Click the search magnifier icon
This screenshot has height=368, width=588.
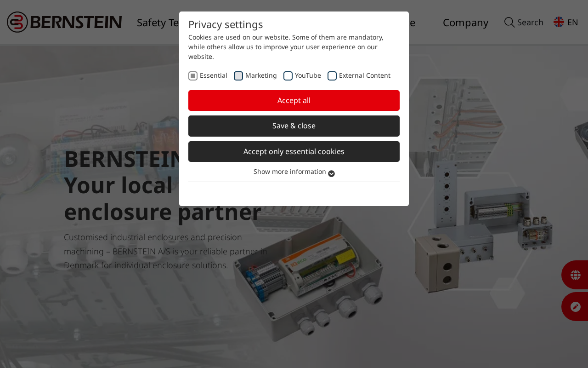pos(509,22)
